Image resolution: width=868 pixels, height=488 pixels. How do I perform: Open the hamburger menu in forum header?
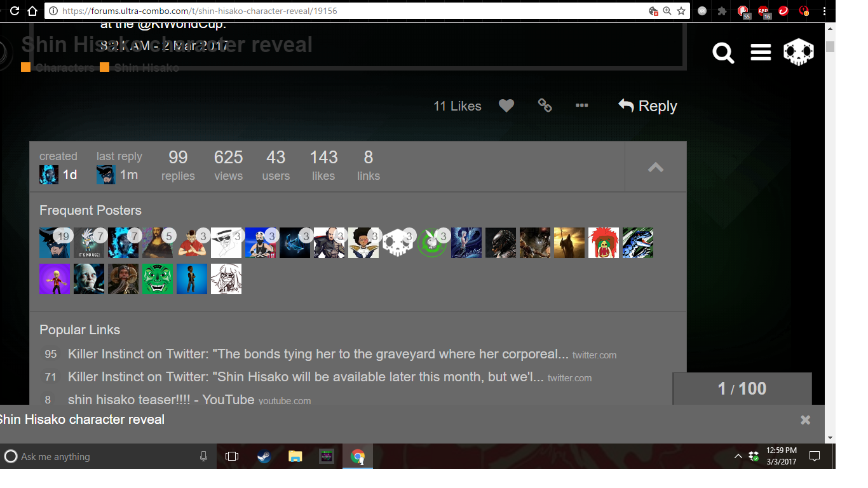[x=761, y=53]
